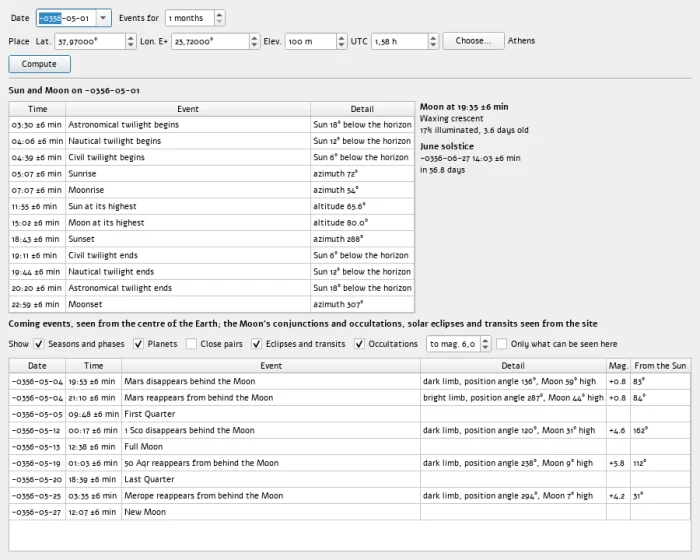Increase the magnitude limit value
Viewport: 700px width, 560px height.
click(485, 340)
